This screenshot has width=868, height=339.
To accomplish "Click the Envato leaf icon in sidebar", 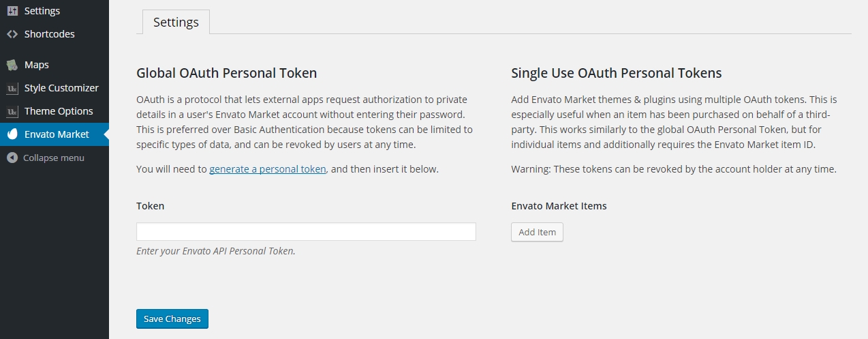I will coord(12,134).
